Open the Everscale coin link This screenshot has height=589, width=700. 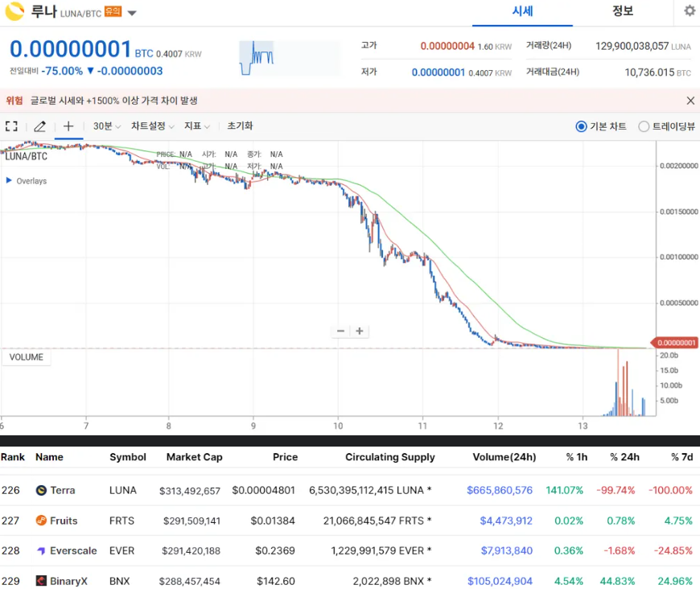click(73, 550)
